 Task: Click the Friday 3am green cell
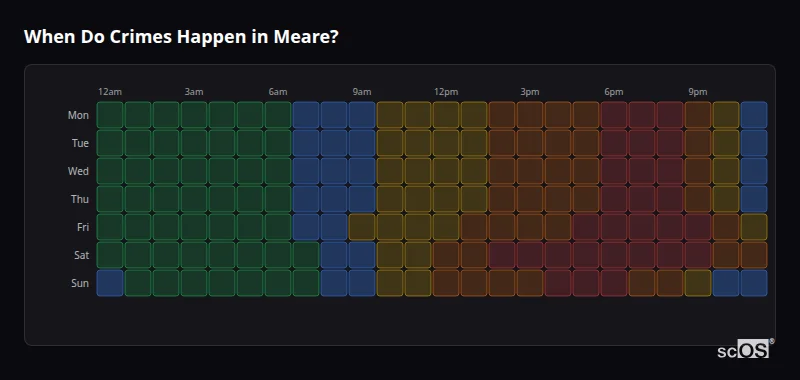[x=194, y=227]
